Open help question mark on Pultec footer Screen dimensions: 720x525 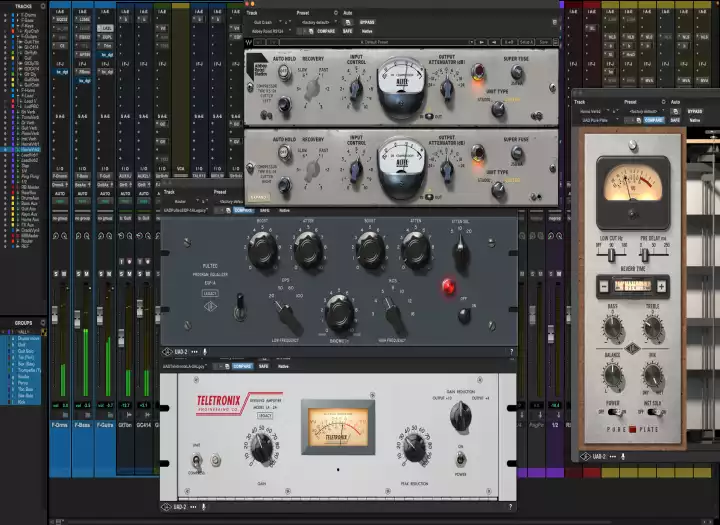tap(512, 352)
